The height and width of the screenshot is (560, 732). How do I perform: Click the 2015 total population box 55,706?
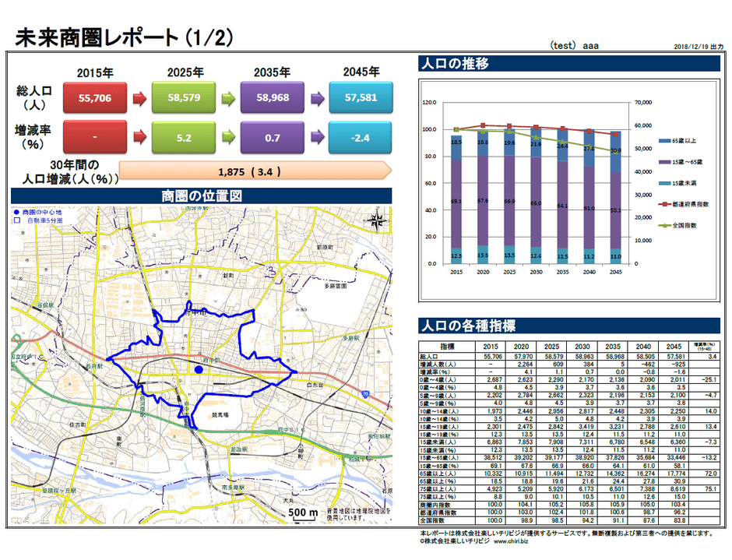[x=96, y=99]
